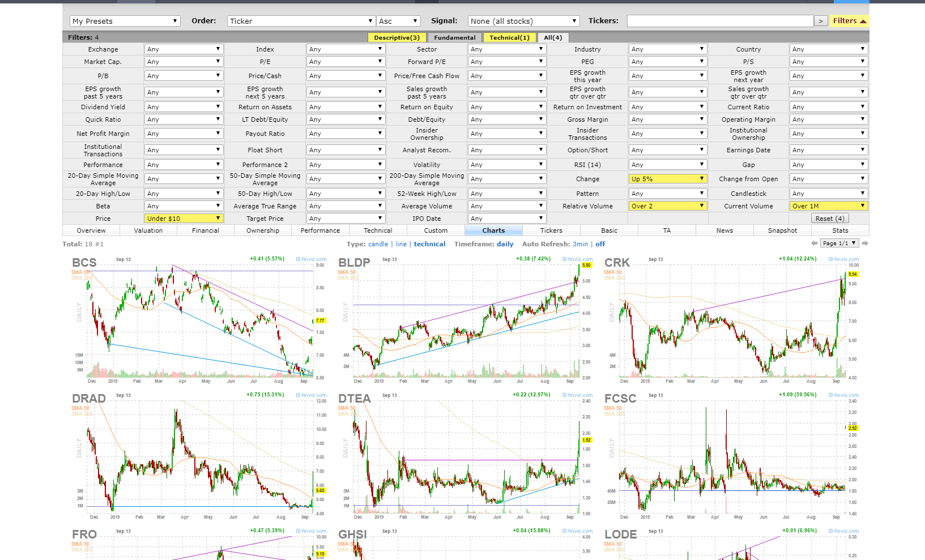Screen dimensions: 925x560
Task: Open the Signal dropdown showing None (all stocks)
Action: click(524, 21)
